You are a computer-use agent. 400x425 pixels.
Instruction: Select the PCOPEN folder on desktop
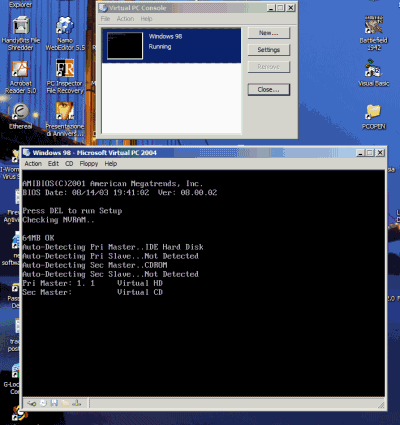[374, 117]
